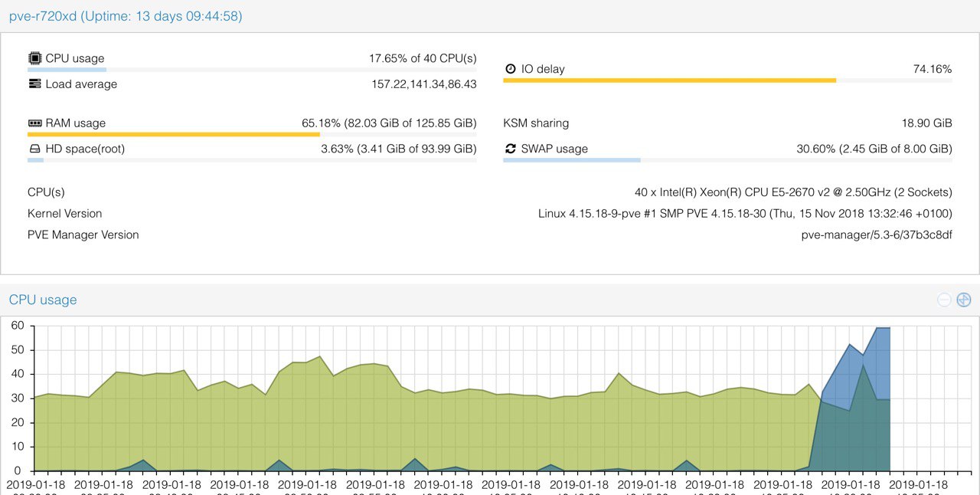Select the CPU(s) row label
The image size is (980, 495).
click(46, 192)
